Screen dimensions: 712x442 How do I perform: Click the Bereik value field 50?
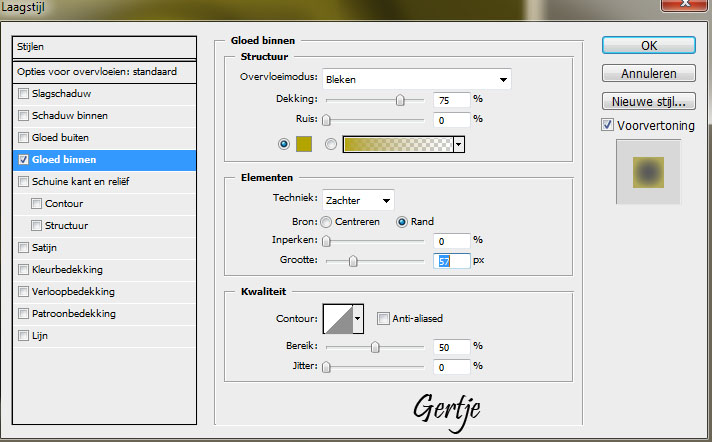pyautogui.click(x=451, y=347)
